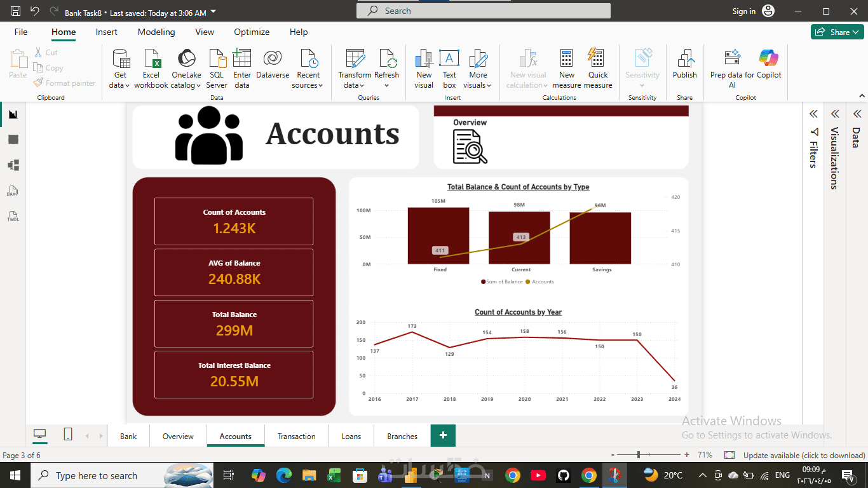Switch to mobile layout

tap(68, 434)
